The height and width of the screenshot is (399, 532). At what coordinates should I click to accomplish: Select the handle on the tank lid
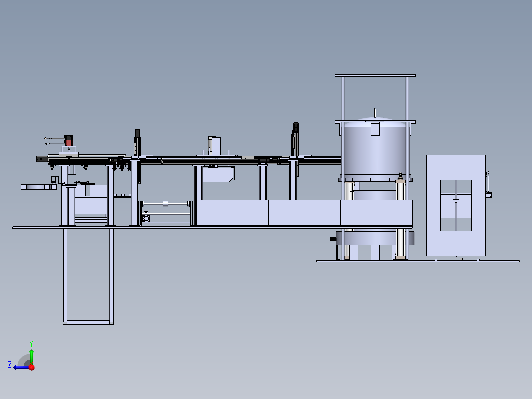tap(375, 113)
